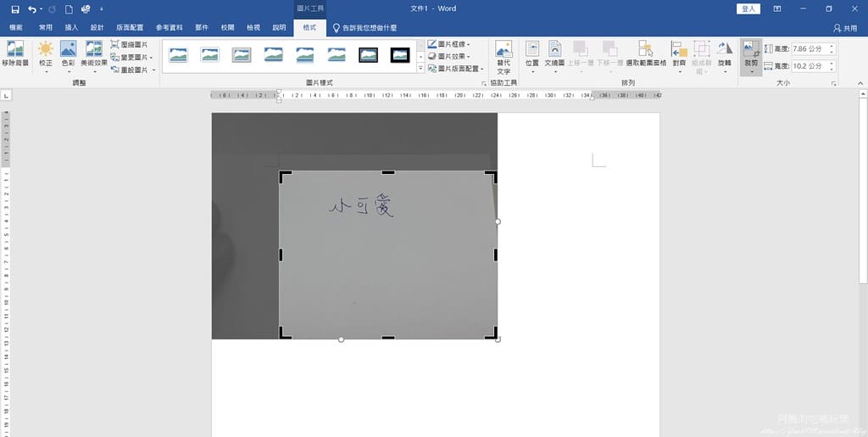Click the Save icon in the quick access toolbar
This screenshot has height=437, width=868.
click(x=15, y=8)
